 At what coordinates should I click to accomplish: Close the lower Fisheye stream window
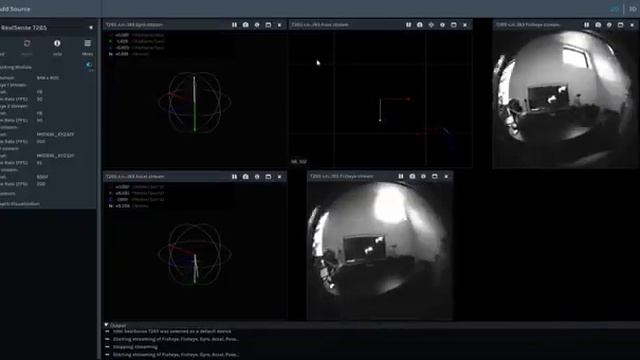pos(446,176)
